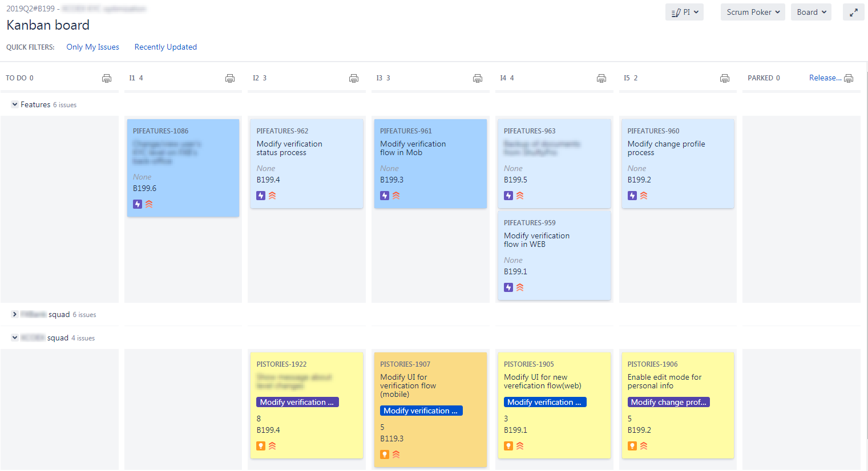Screen dimensions: 868x471
Task: Click the feature type icon on PIFEATURES-1086
Action: click(138, 204)
